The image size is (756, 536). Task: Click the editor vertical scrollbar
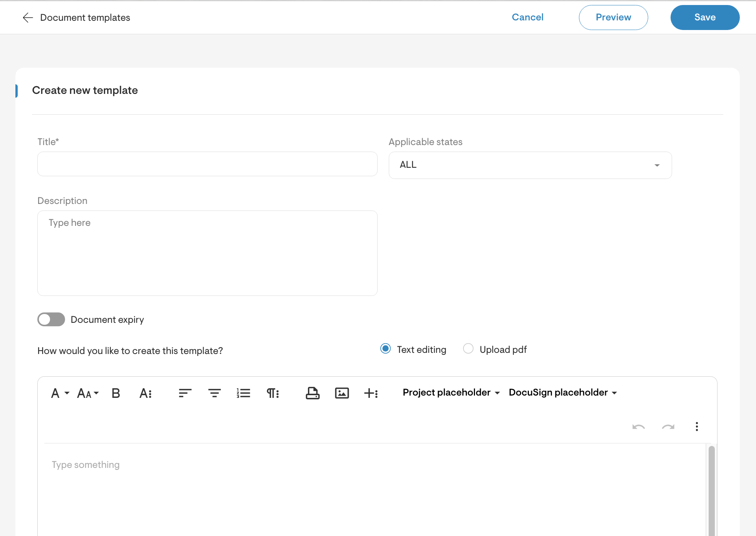[711, 490]
